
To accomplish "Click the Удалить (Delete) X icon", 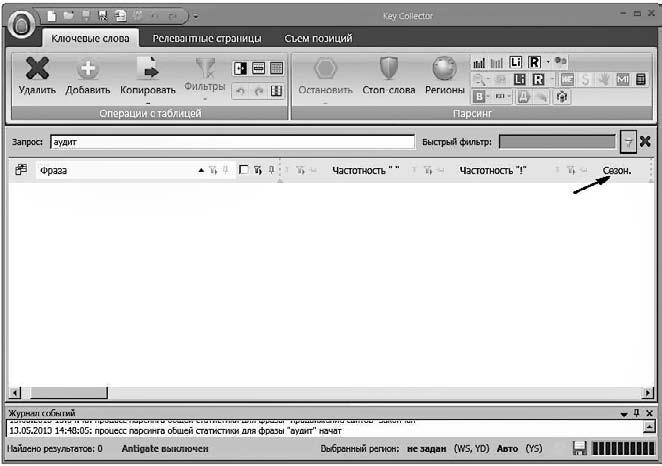I will tap(37, 69).
